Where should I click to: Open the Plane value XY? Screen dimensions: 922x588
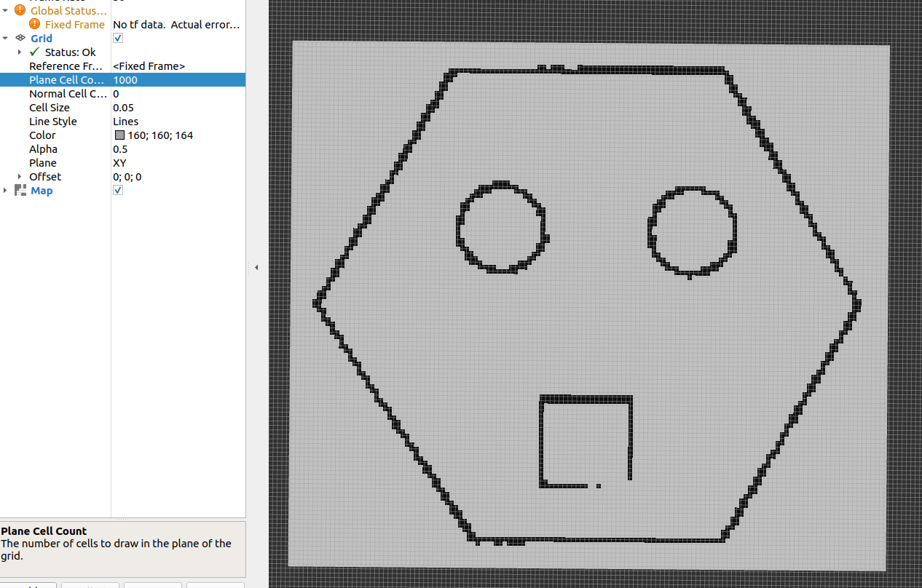121,163
